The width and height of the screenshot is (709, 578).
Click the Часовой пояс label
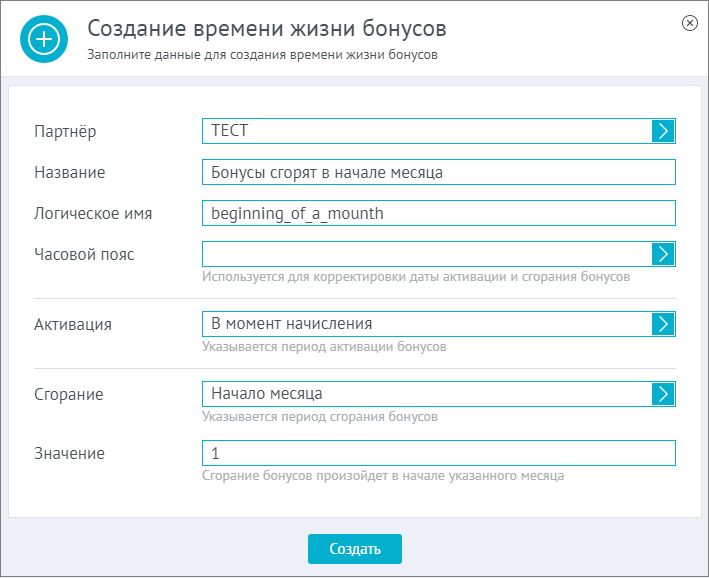click(84, 255)
